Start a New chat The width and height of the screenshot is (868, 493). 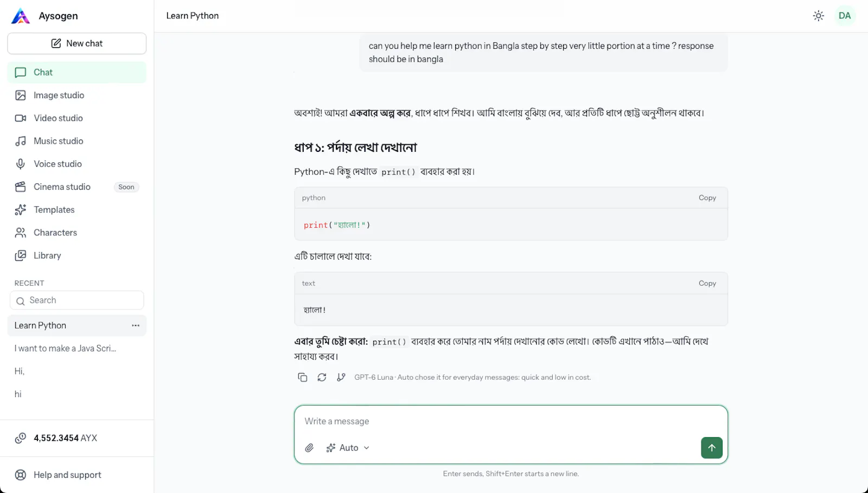click(76, 43)
